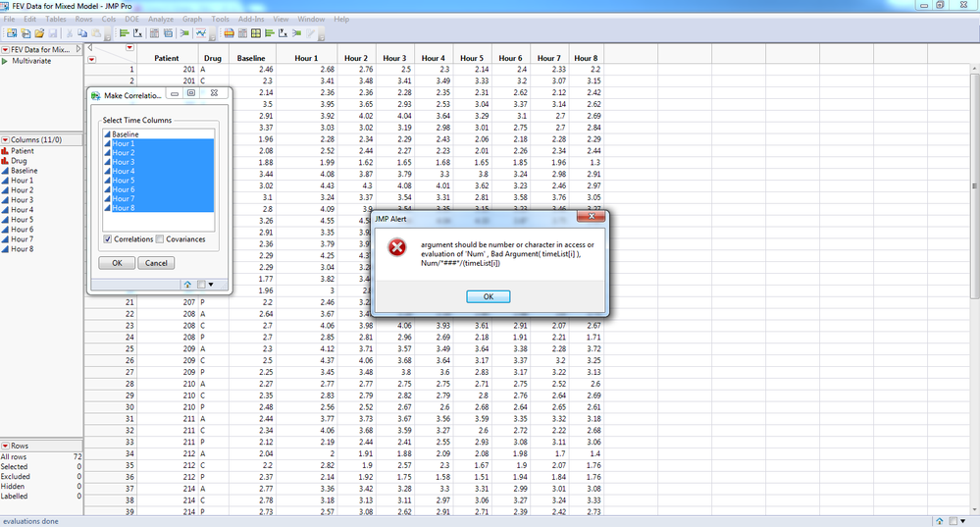Click the Cut scissors icon
The width and height of the screenshot is (980, 527).
[70, 33]
